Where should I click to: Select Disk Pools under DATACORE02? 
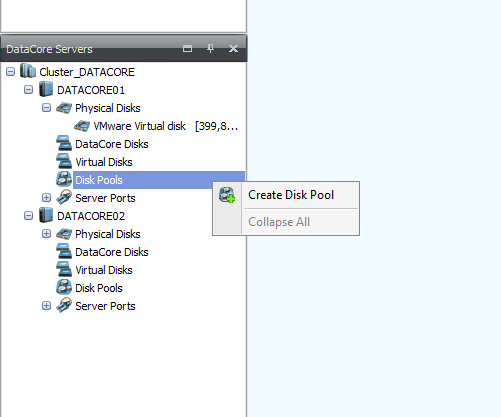coord(99,288)
